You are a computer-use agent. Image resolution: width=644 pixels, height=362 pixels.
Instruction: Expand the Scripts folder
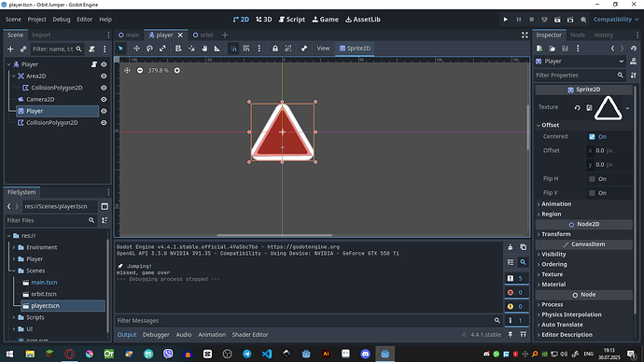(x=14, y=317)
